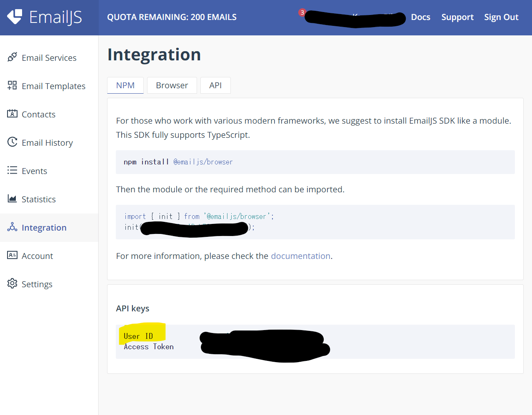Image resolution: width=532 pixels, height=415 pixels.
Task: Click the Email History clock icon
Action: 12,142
